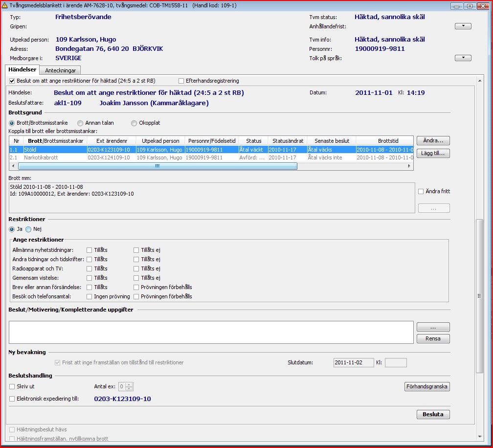Tick the Häktningsbeslut hävs checkbox
This screenshot has width=493, height=448.
point(12,430)
